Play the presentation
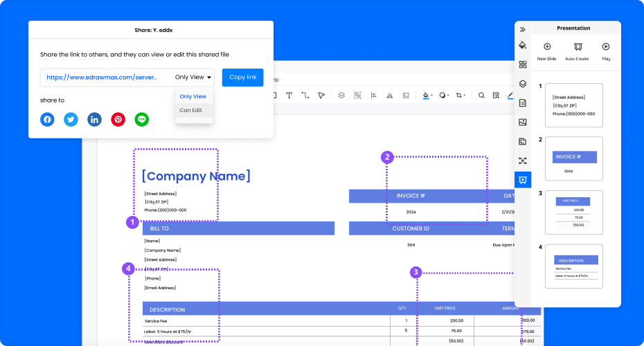 [606, 51]
